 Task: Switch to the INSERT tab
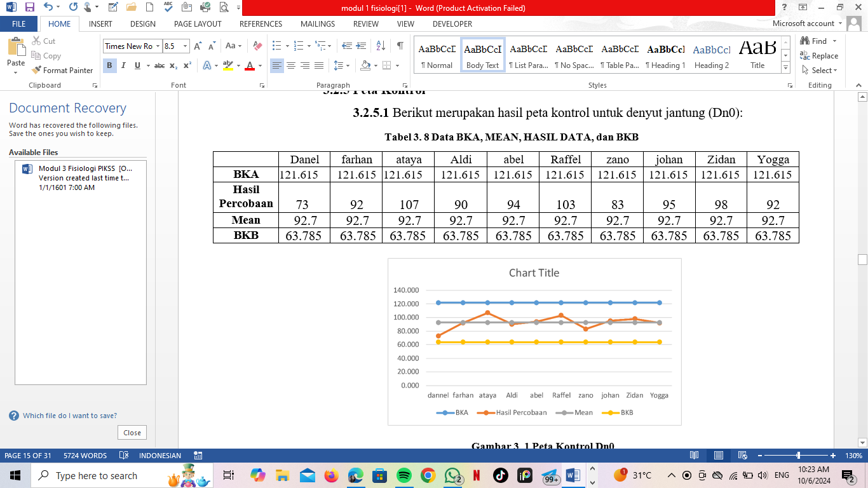click(x=100, y=24)
